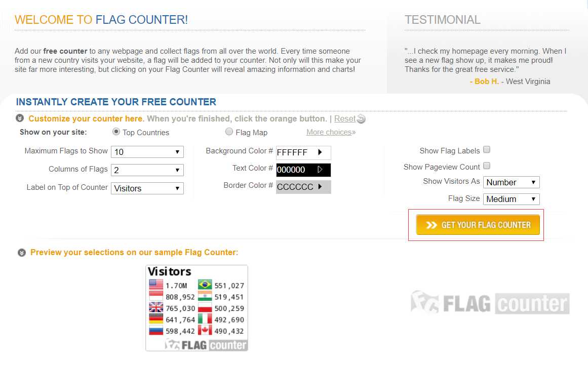This screenshot has height=365, width=588.
Task: Click the India flag in preview
Action: [205, 296]
